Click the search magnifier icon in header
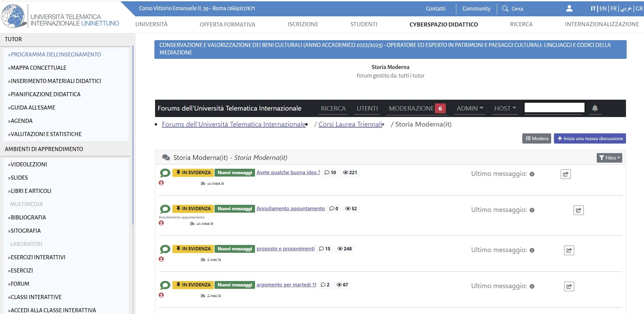Image resolution: width=644 pixels, height=314 pixels. 505,9
